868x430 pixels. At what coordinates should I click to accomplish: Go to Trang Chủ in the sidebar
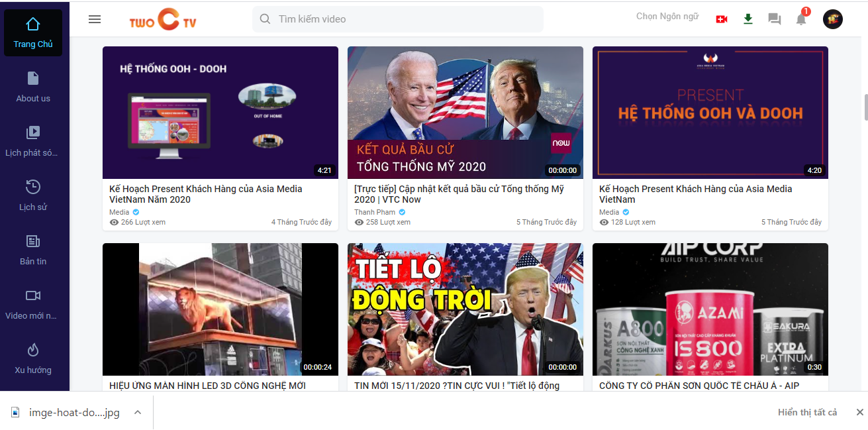(33, 32)
